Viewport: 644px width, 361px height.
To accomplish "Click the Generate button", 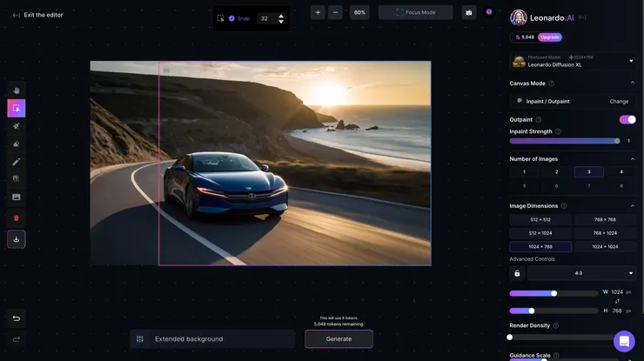I will click(x=339, y=338).
